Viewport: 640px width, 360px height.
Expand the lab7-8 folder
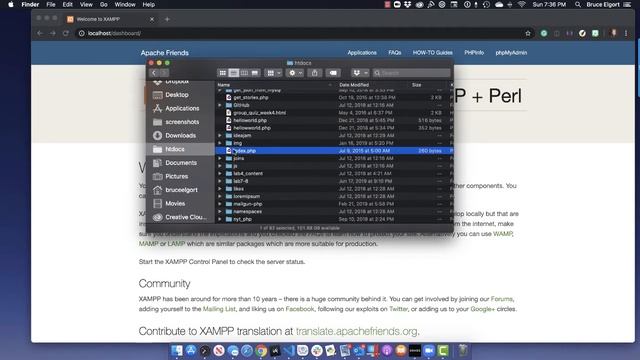(x=220, y=181)
